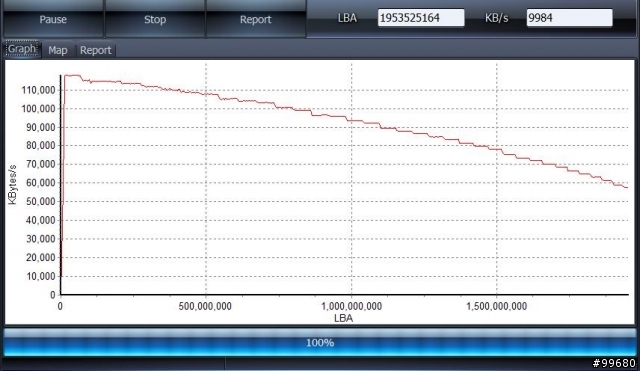Select the 70,000 y-axis label
640x371 pixels.
41,164
